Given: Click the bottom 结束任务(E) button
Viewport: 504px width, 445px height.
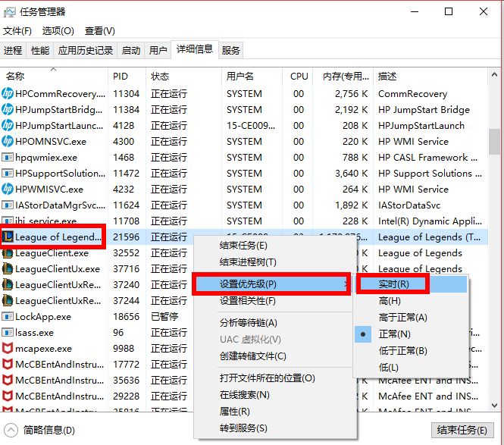Looking at the screenshot, I should coord(462,430).
